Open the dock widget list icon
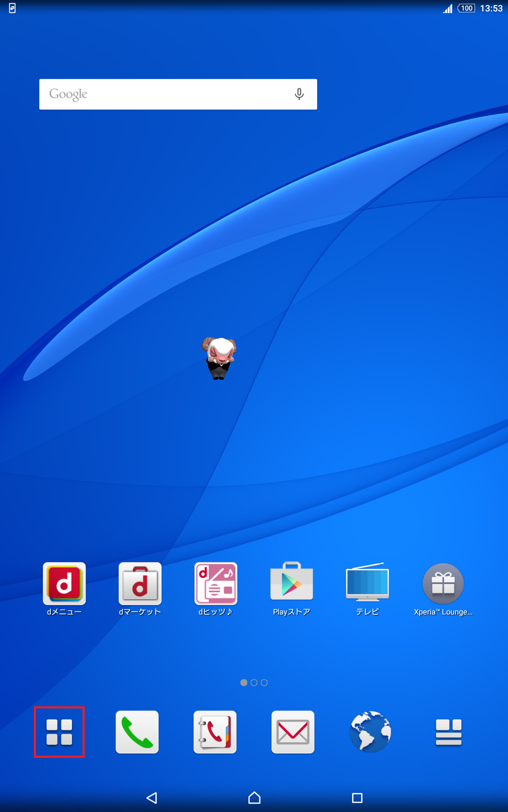Image resolution: width=508 pixels, height=812 pixels. (449, 732)
